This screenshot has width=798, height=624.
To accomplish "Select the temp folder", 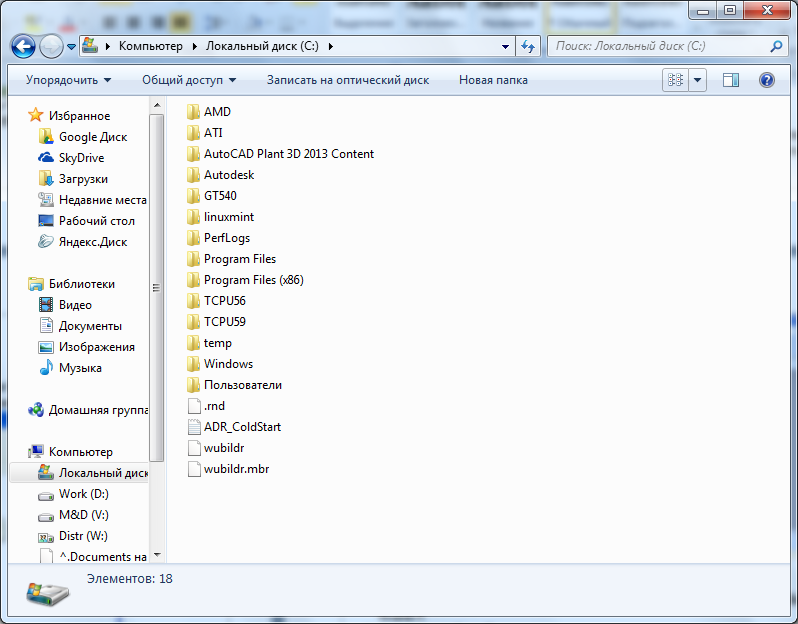I will coord(209,343).
